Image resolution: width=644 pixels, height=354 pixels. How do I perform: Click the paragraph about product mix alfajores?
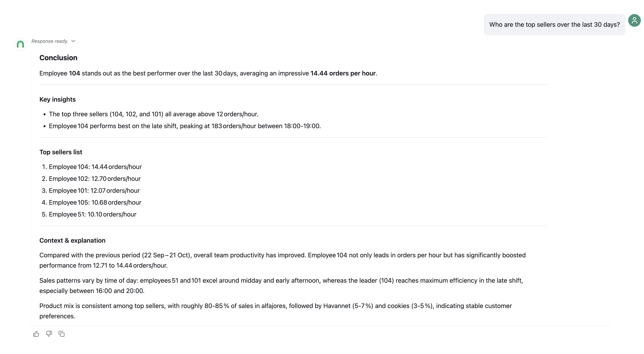tap(275, 311)
